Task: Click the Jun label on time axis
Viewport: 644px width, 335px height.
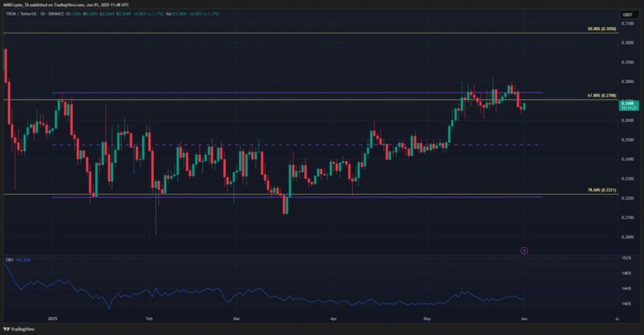Action: [x=523, y=319]
